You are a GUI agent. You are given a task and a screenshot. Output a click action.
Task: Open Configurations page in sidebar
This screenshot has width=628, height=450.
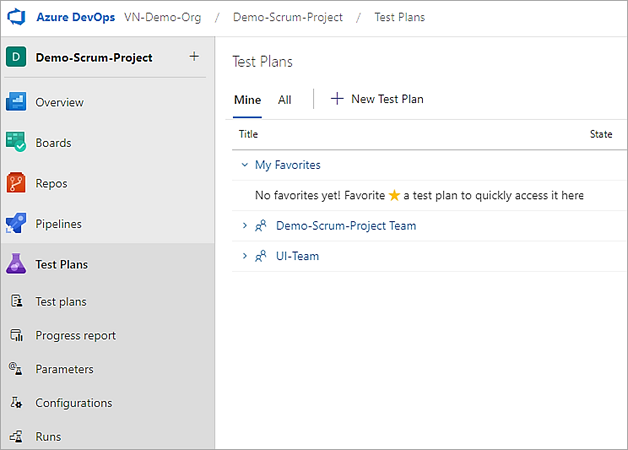point(73,403)
